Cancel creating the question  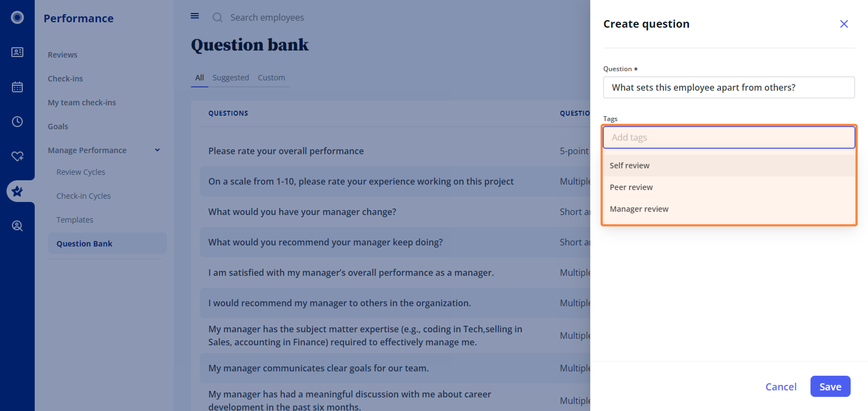pyautogui.click(x=781, y=386)
